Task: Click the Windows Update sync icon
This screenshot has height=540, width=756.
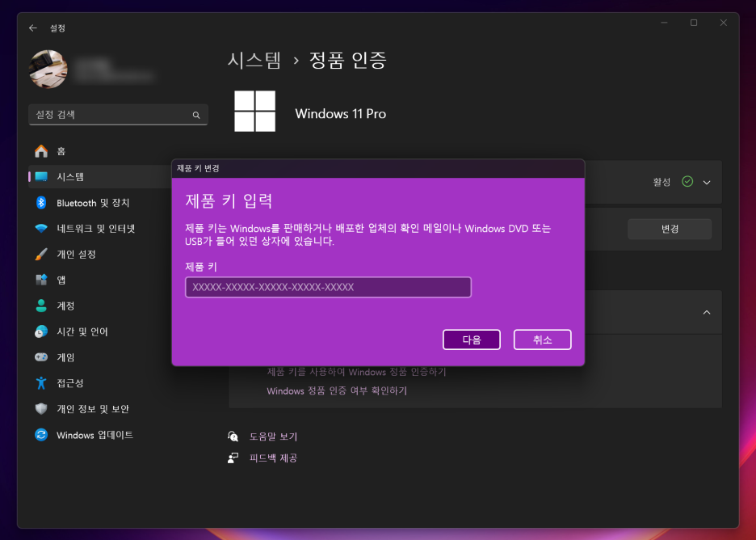Action: point(41,435)
